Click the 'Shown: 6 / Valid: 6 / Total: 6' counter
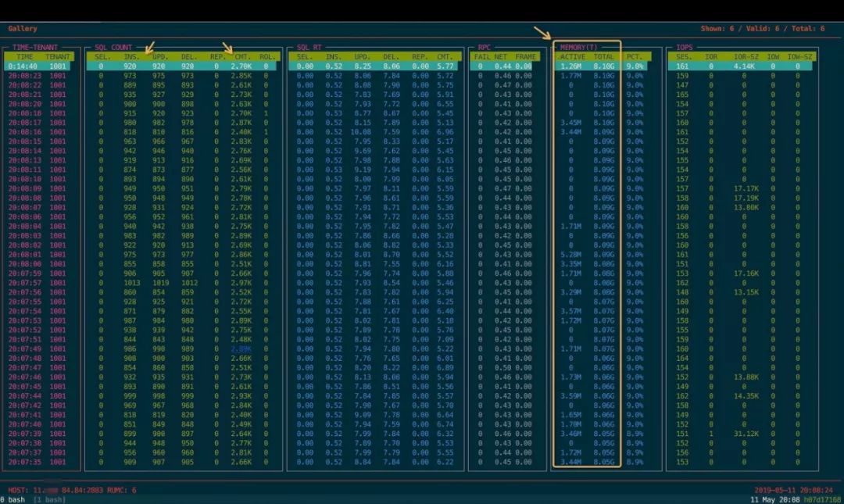 (762, 29)
